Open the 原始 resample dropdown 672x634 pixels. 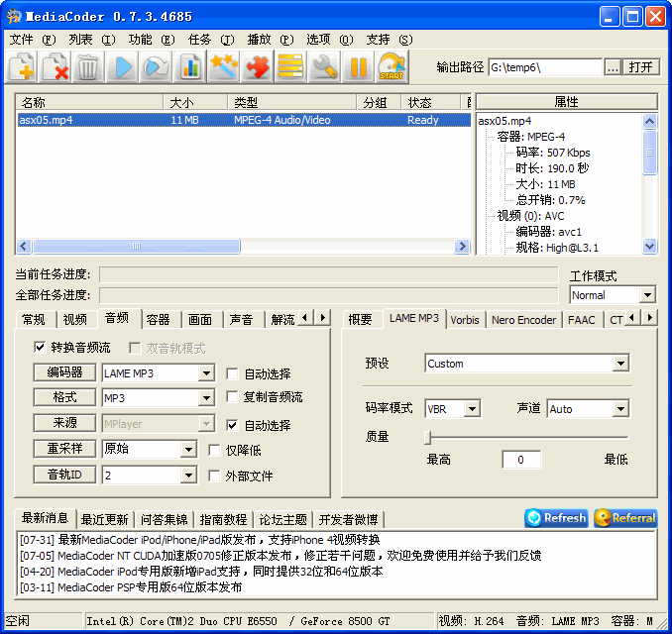pos(188,450)
